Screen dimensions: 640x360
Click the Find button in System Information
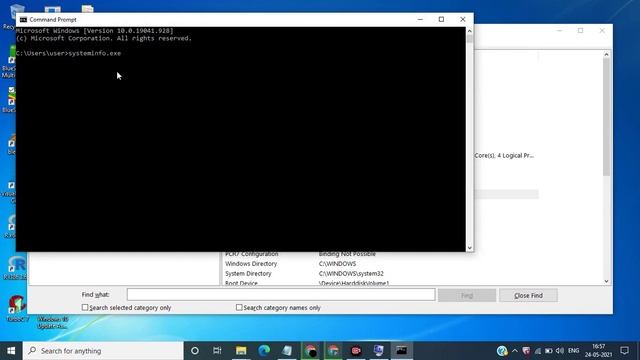coord(467,295)
